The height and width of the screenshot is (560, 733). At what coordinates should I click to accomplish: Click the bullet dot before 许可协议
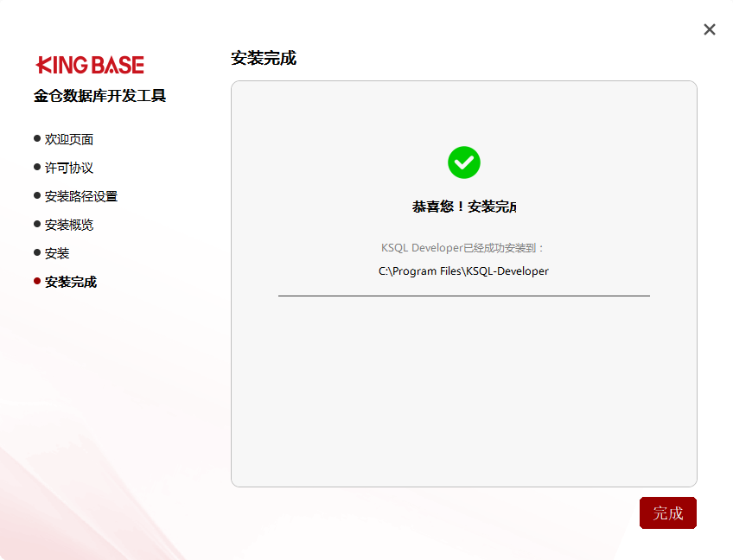[x=37, y=167]
